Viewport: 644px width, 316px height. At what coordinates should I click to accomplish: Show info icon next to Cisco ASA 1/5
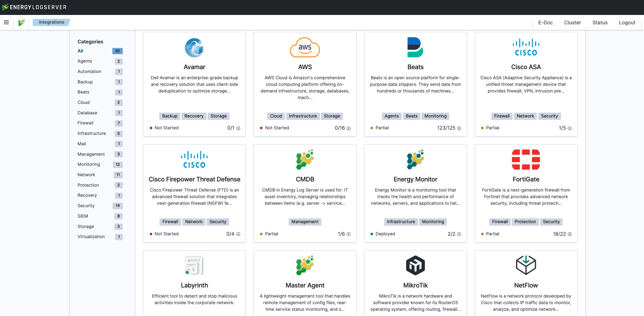pyautogui.click(x=570, y=128)
